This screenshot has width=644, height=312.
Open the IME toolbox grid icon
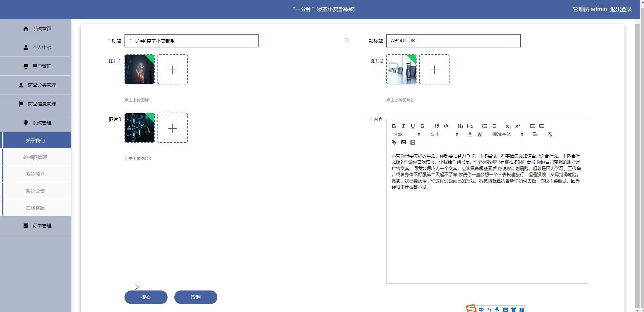coord(522,309)
